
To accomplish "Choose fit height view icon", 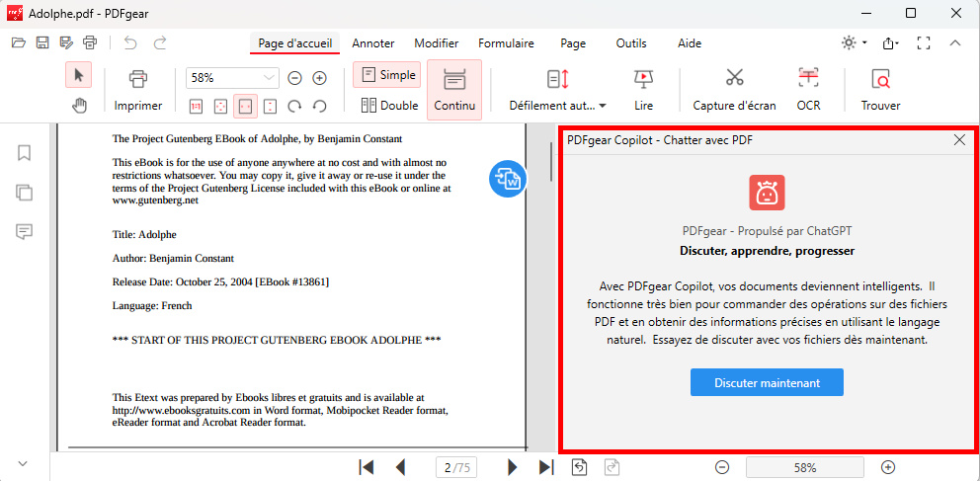I will coord(270,107).
